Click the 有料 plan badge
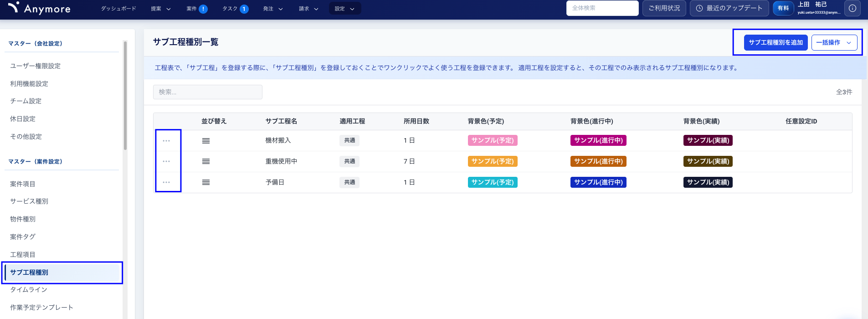The height and width of the screenshot is (319, 868). pyautogui.click(x=783, y=8)
